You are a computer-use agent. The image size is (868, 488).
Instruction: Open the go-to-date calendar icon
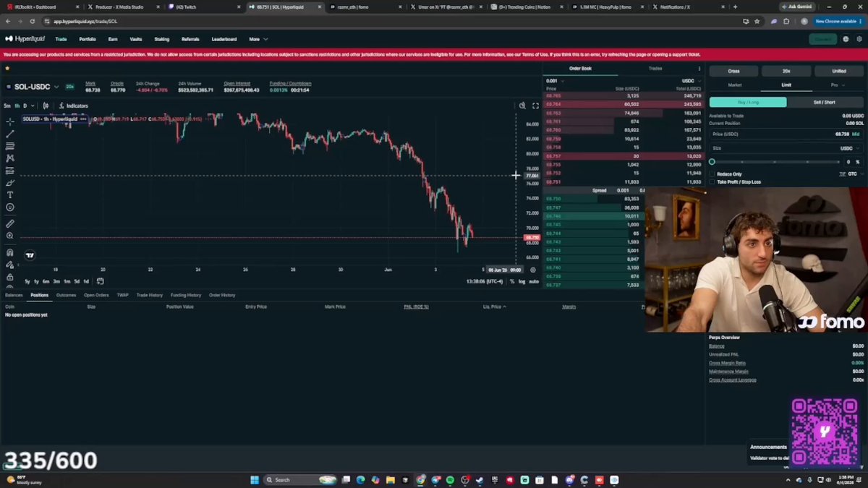coord(101,281)
